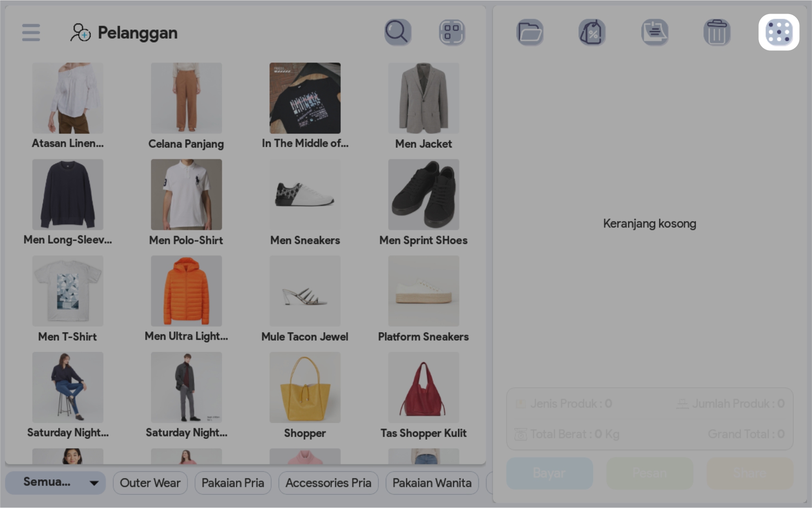Open the saved orders folder icon
The image size is (812, 508).
(530, 32)
